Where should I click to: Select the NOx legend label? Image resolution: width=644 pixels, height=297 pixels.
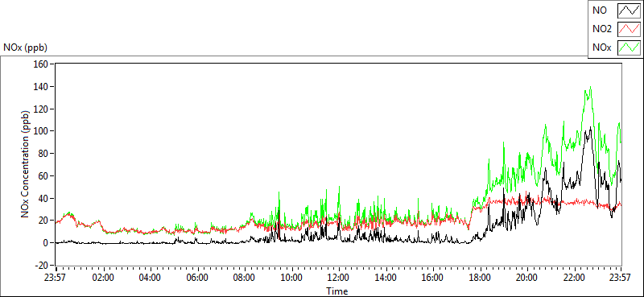click(x=601, y=47)
